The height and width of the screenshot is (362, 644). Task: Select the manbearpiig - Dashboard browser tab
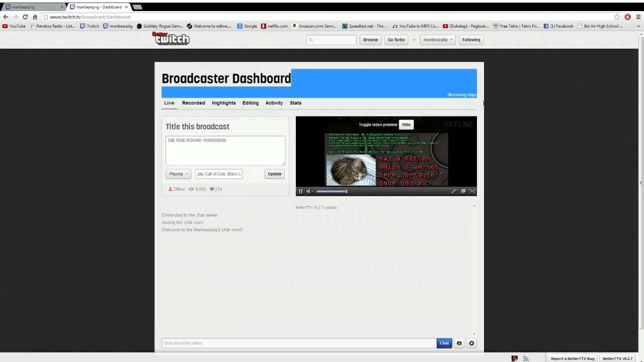(x=99, y=7)
